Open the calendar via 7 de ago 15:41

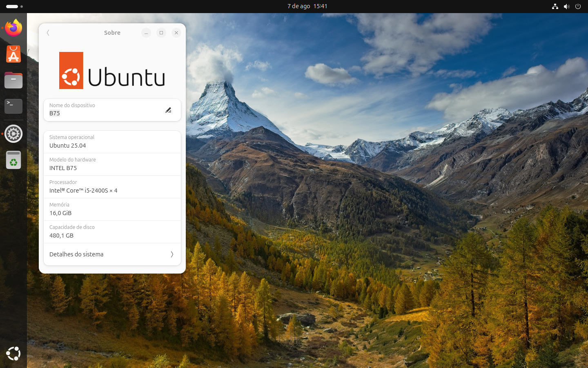pyautogui.click(x=307, y=6)
